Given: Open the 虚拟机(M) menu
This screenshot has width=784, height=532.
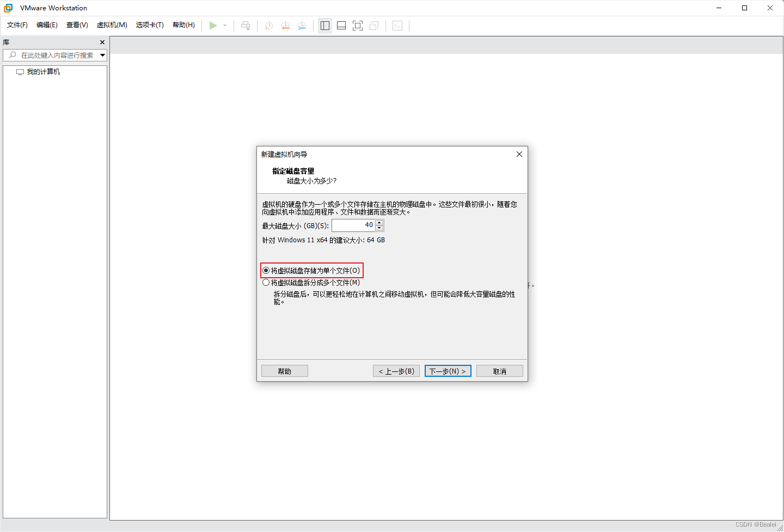Looking at the screenshot, I should click(x=112, y=25).
